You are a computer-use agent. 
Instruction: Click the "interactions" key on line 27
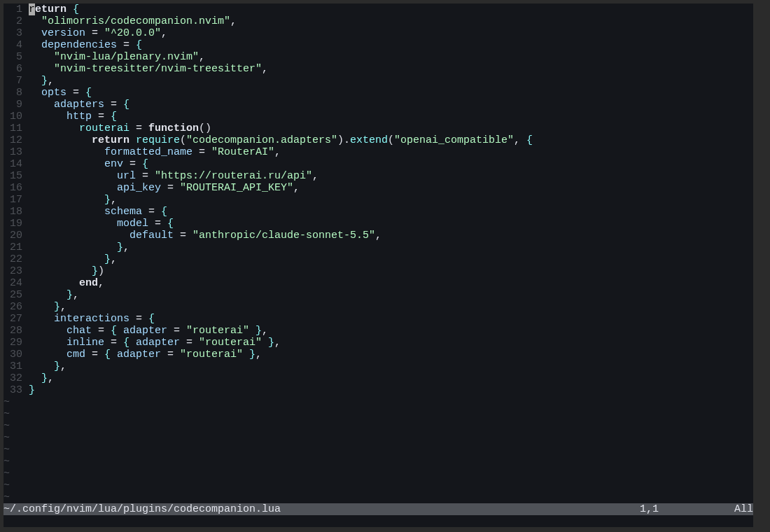[92, 318]
